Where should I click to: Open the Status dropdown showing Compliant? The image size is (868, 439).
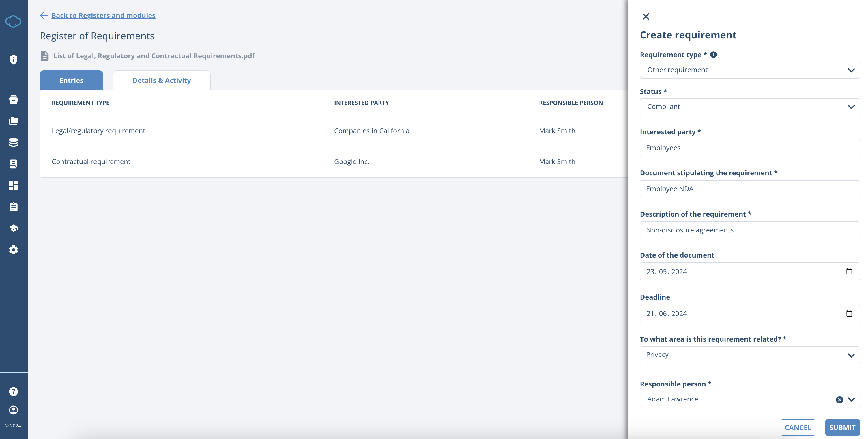click(749, 107)
